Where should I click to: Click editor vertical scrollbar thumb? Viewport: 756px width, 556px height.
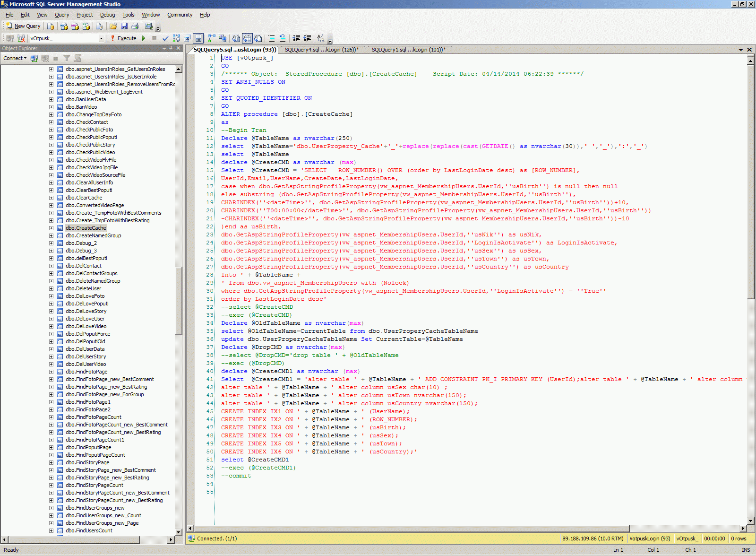[x=750, y=182]
